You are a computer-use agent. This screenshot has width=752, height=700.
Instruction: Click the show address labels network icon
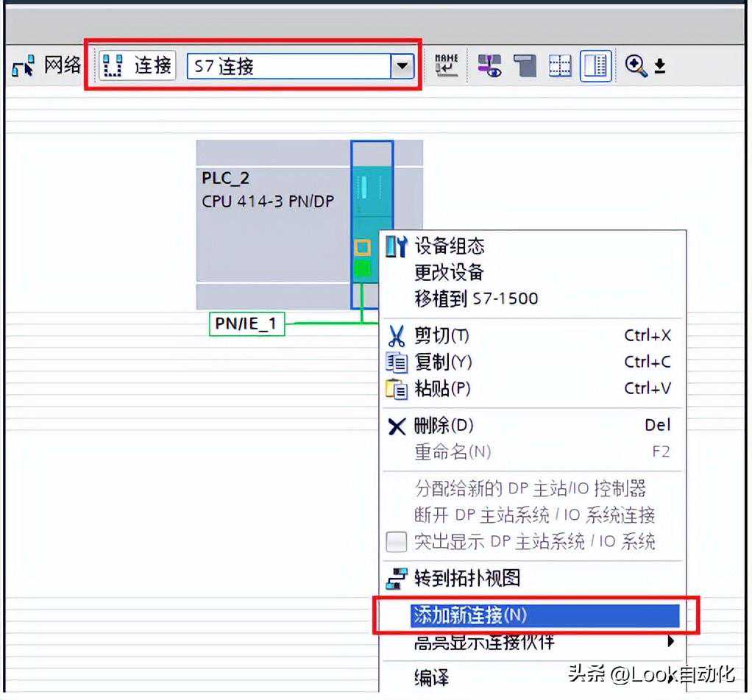coord(489,67)
